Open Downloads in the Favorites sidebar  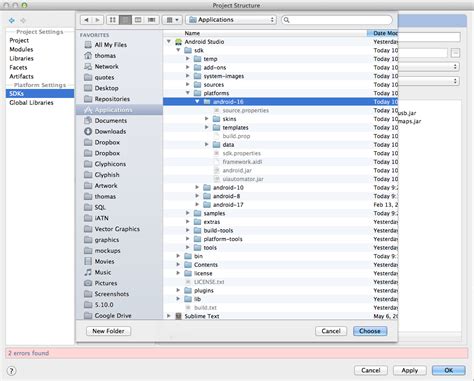(x=105, y=131)
